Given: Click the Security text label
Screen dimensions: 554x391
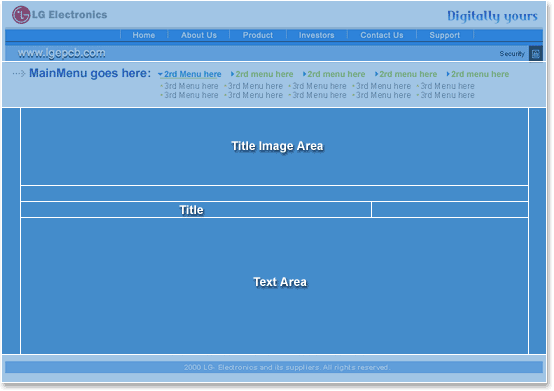Looking at the screenshot, I should click(x=512, y=54).
